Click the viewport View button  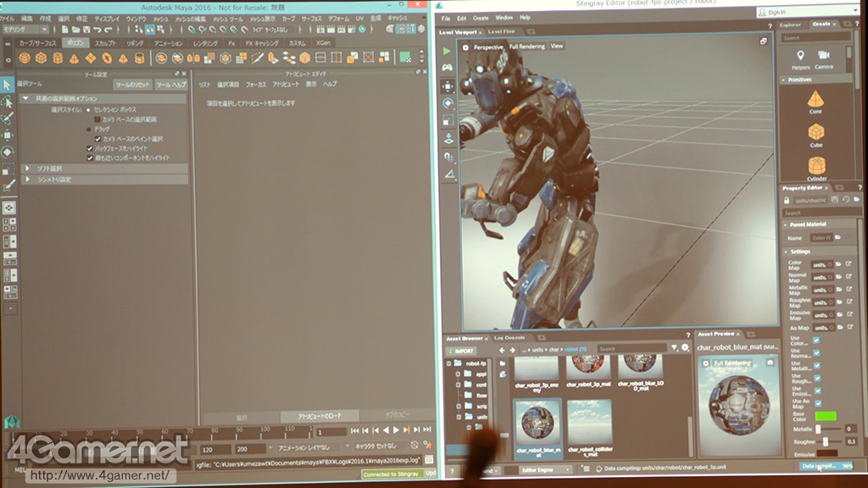[556, 46]
